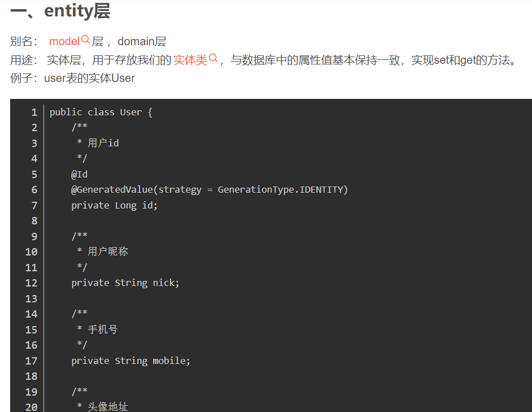This screenshot has height=412, width=532.
Task: Click code line number 17
Action: [x=32, y=361]
